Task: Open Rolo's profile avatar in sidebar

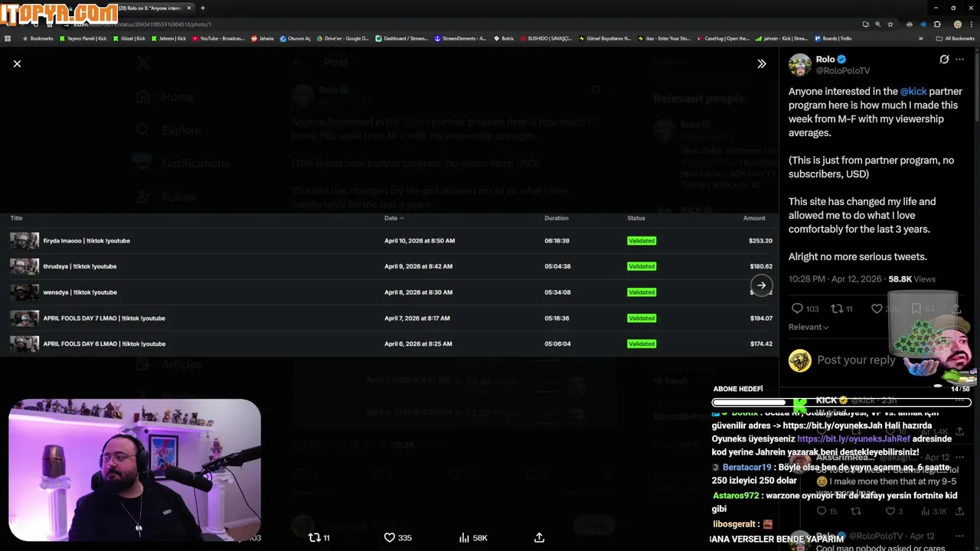Action: click(799, 65)
